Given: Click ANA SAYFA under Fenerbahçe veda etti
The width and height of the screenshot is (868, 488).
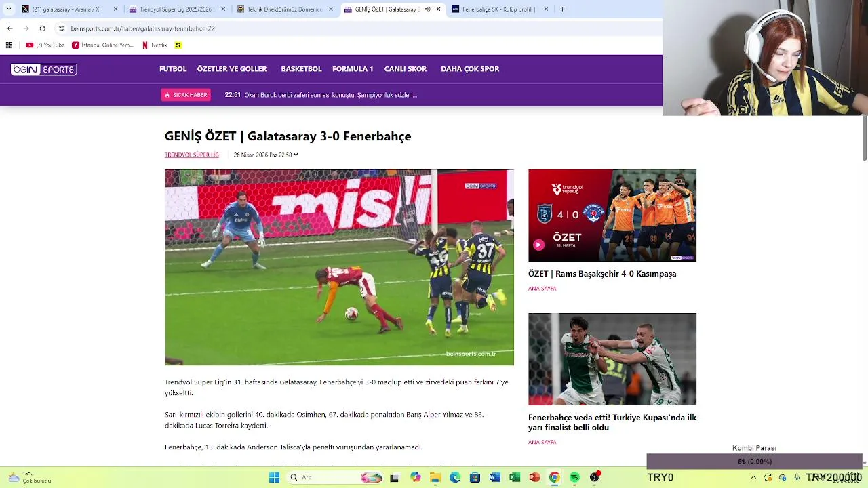Looking at the screenshot, I should click(x=542, y=442).
